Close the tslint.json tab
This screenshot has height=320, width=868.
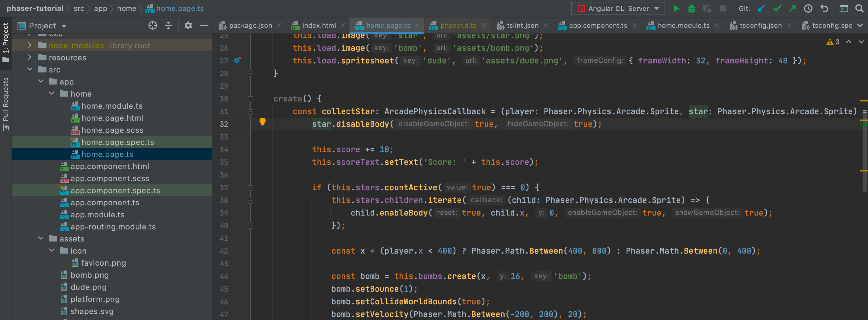[x=546, y=25]
